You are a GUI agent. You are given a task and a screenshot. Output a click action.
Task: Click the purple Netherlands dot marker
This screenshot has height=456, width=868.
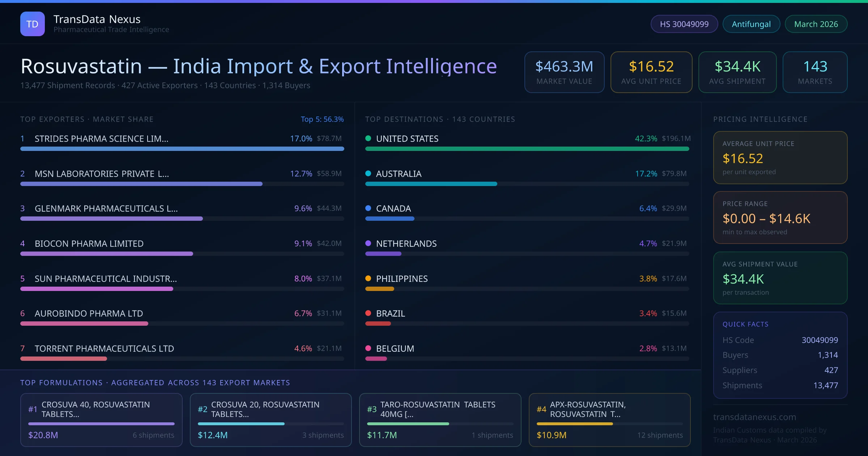click(368, 243)
